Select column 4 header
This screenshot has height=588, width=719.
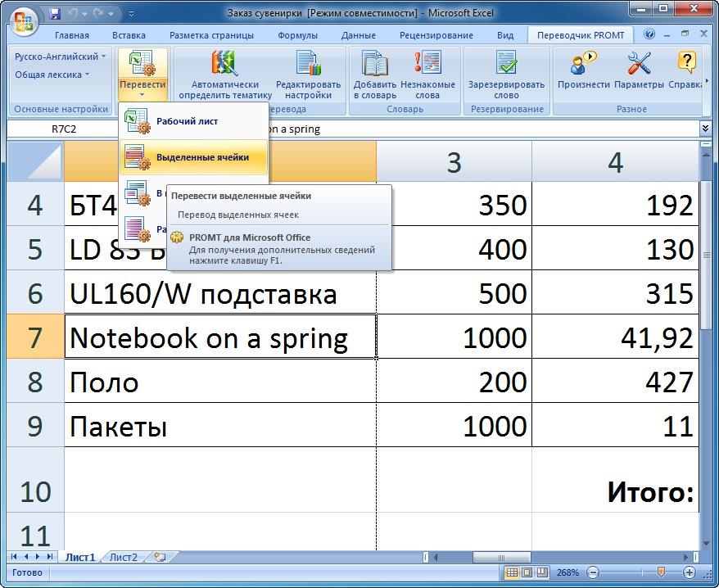[x=615, y=161]
